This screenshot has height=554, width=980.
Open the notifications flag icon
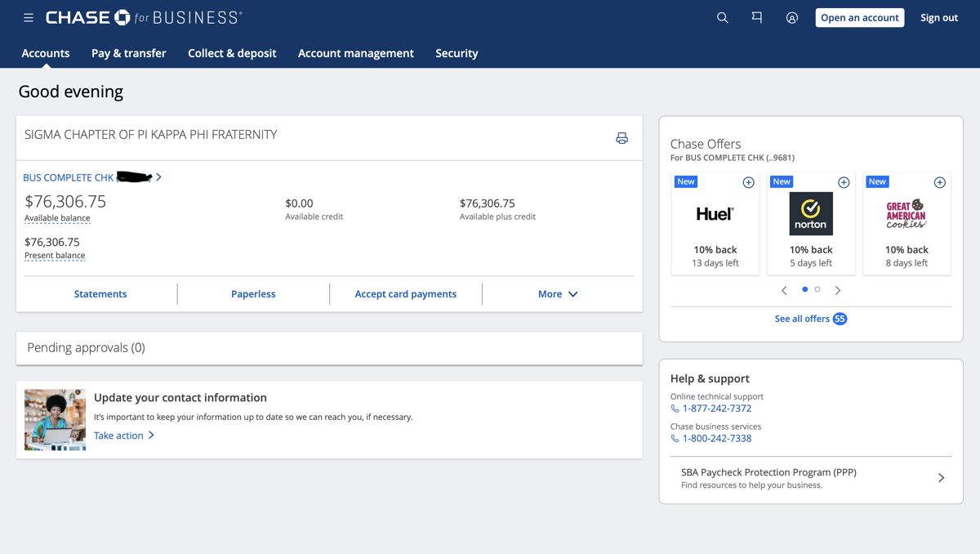(x=757, y=17)
